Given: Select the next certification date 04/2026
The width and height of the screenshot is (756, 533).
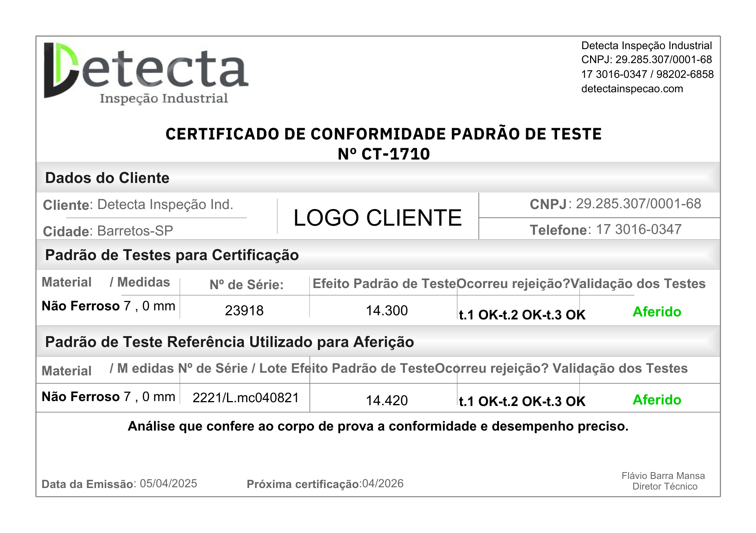Looking at the screenshot, I should pos(383,484).
